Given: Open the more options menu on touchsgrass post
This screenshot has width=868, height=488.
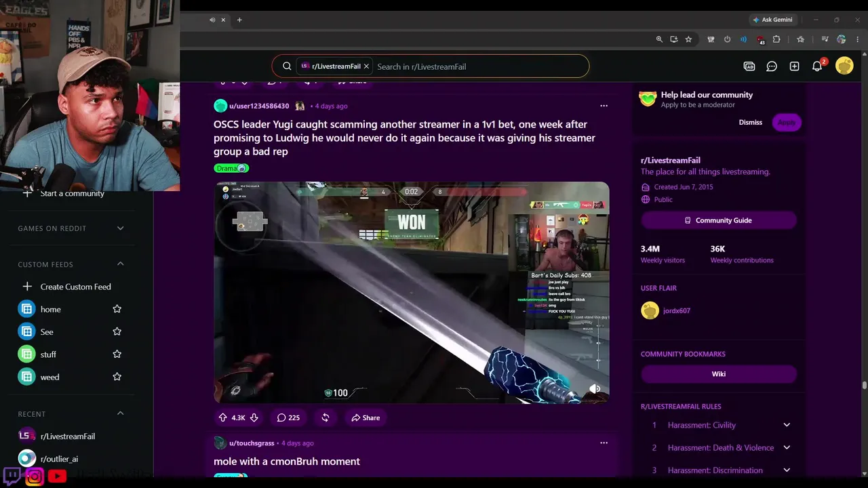Looking at the screenshot, I should (604, 443).
